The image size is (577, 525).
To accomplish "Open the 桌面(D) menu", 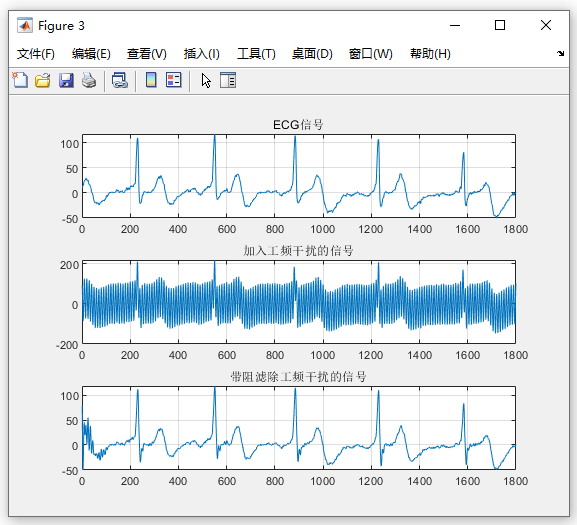I will coord(312,54).
